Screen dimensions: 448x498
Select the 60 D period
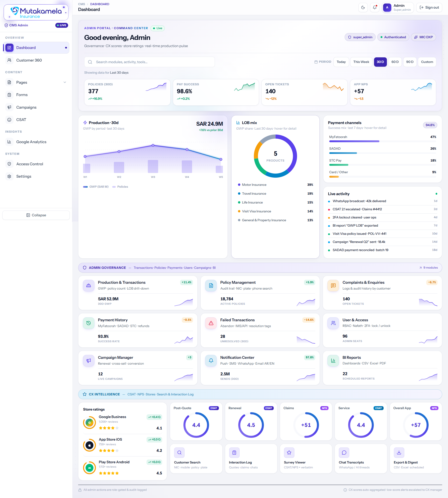pos(395,62)
